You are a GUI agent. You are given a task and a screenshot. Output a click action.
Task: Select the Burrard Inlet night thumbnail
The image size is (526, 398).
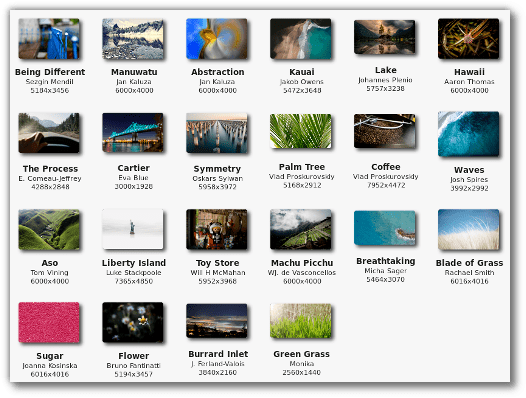[x=217, y=321]
